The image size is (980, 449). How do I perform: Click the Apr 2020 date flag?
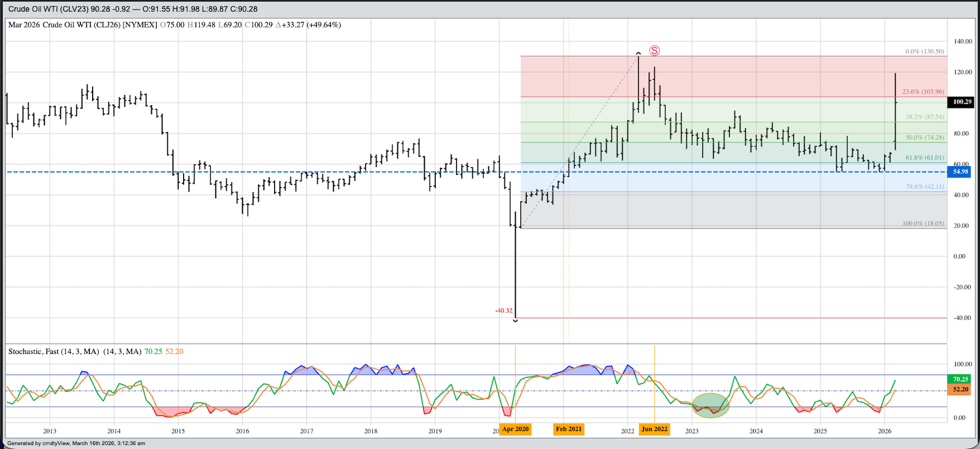[515, 429]
